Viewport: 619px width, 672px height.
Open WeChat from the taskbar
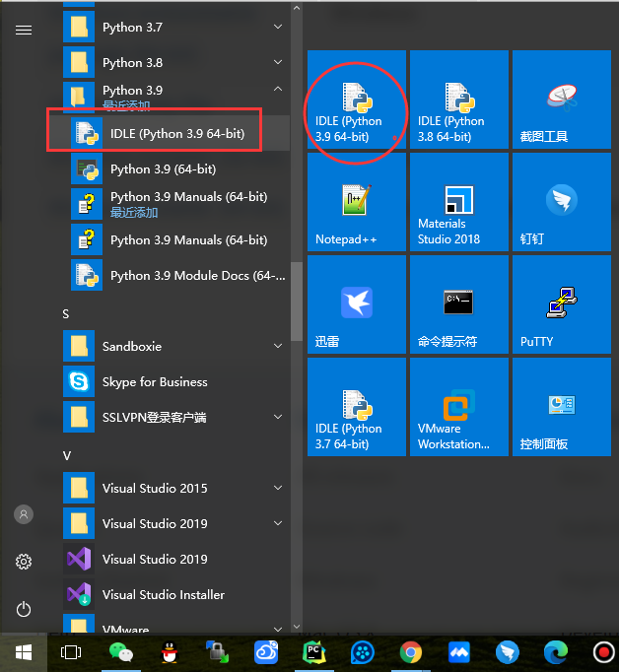(x=121, y=652)
